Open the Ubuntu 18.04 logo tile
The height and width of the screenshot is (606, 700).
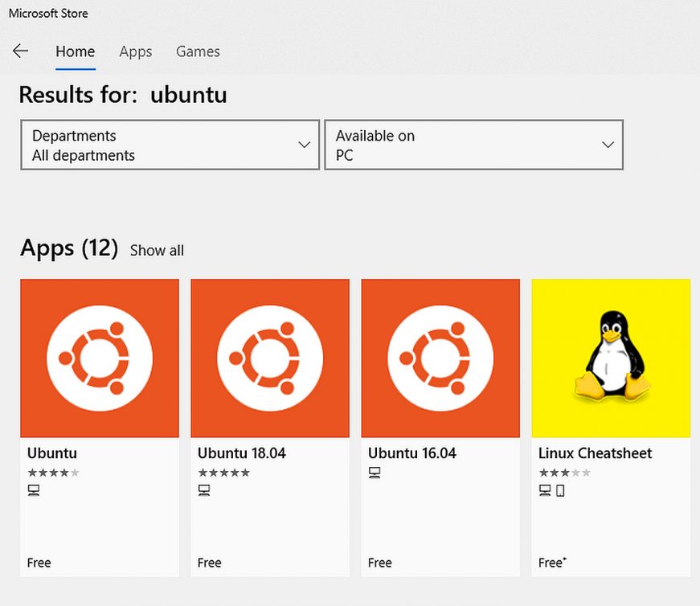click(270, 358)
